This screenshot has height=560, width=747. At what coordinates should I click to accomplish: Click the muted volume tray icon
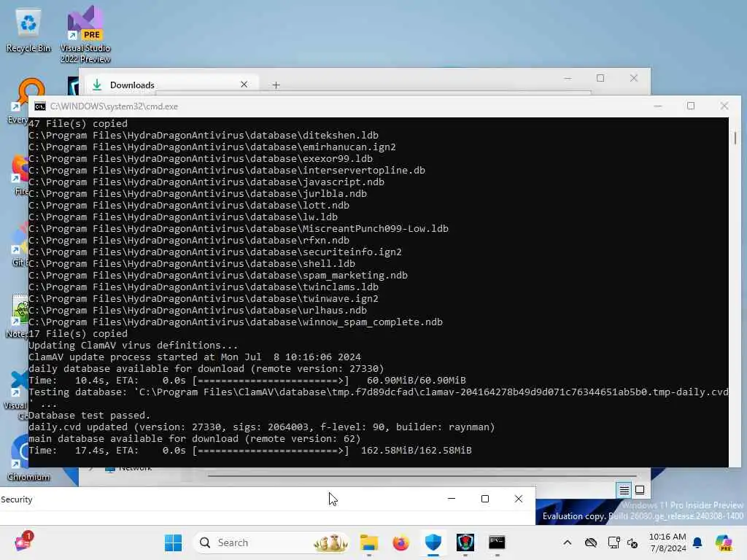[632, 542]
